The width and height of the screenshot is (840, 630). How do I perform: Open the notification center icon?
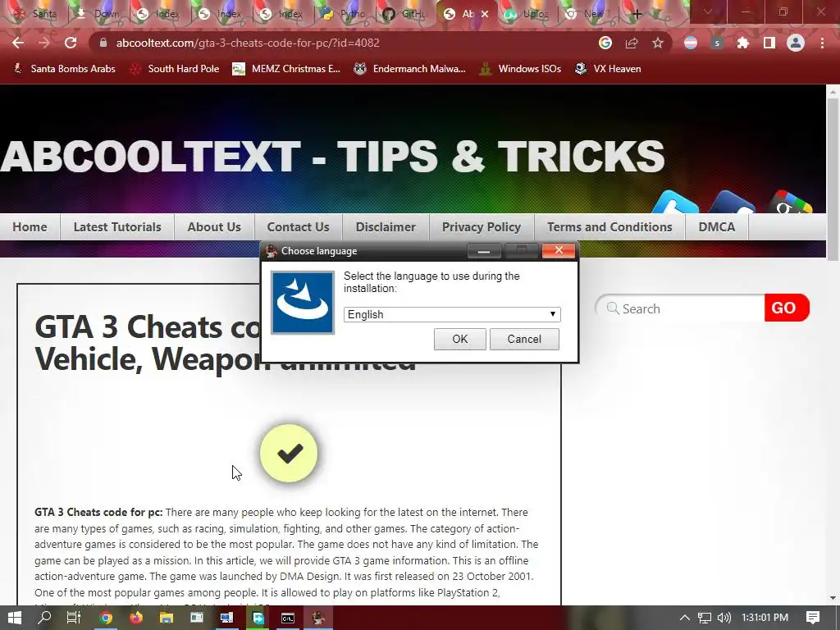pyautogui.click(x=813, y=618)
